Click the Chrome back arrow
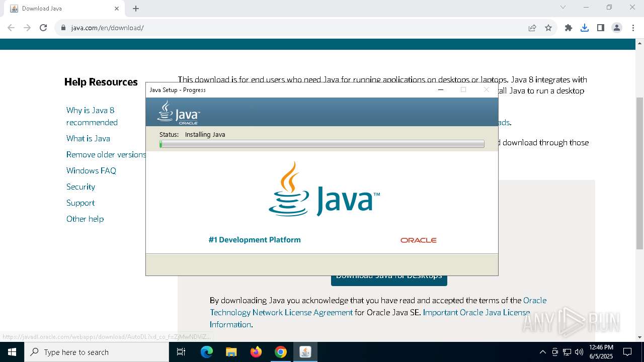Screen dimensions: 644x362 coord(11,28)
